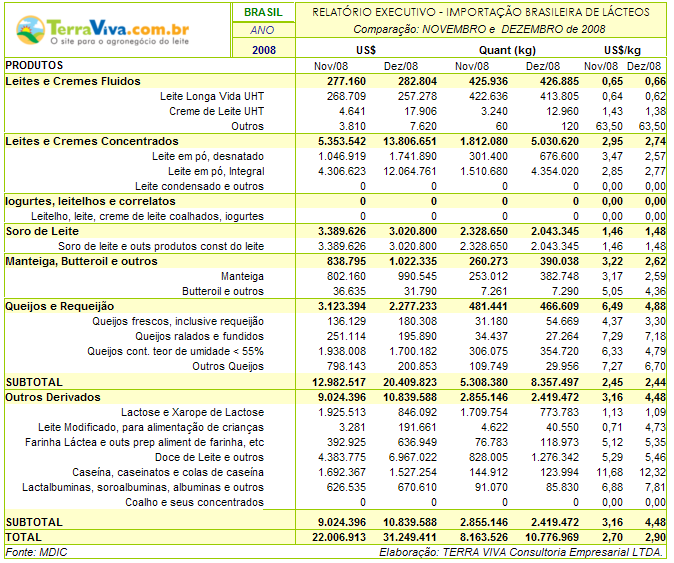Click the Farinha Láctea row label
The image size is (674, 563).
(x=144, y=442)
